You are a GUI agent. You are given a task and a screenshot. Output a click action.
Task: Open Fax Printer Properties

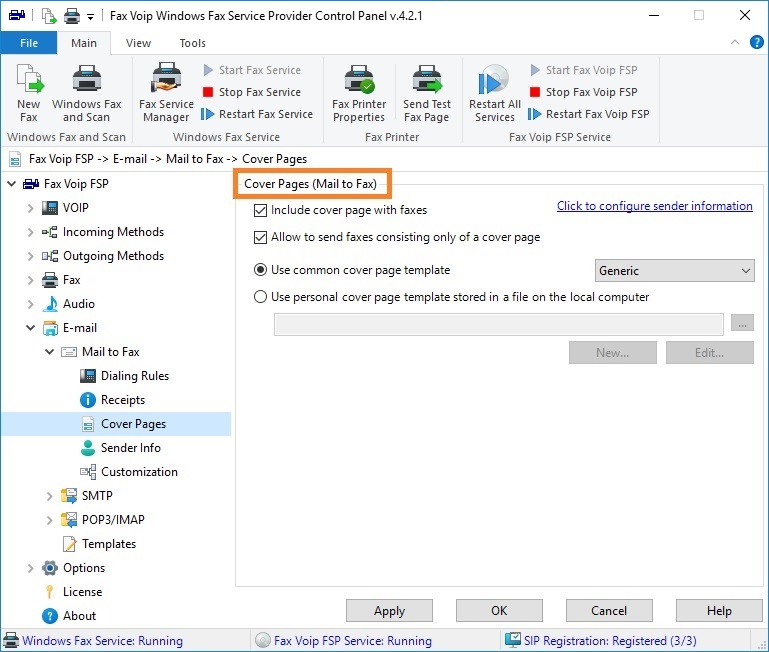coord(359,93)
